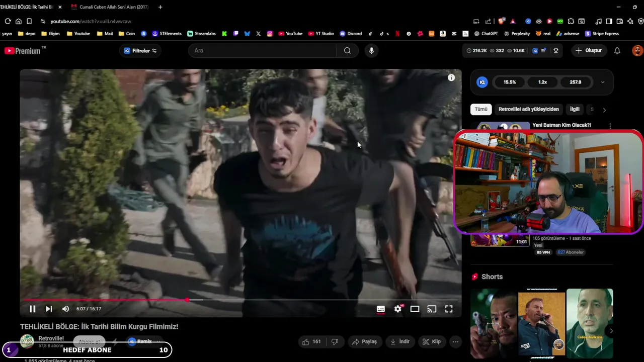Open the Brave Shields icon
This screenshot has height=362, width=644.
point(501,21)
